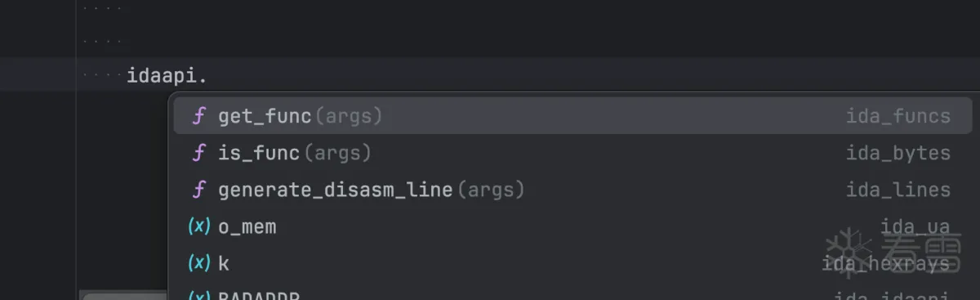Click the function icon beside is_func

coord(198,153)
